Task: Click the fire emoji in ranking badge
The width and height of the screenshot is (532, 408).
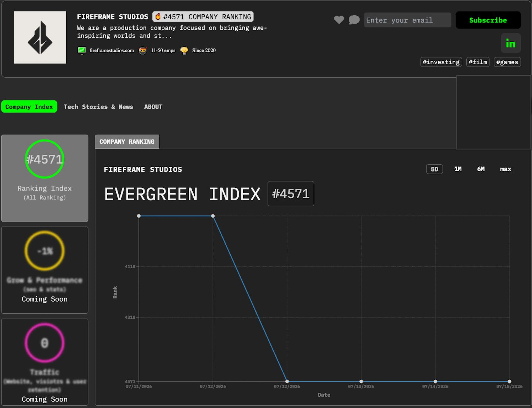Action: (x=158, y=16)
